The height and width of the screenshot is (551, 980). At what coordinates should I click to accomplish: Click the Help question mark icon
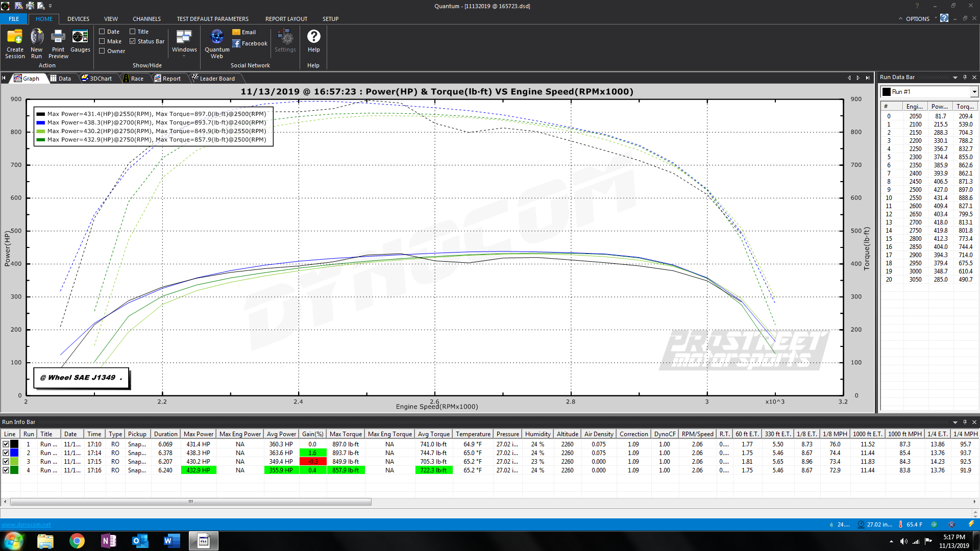pos(313,36)
